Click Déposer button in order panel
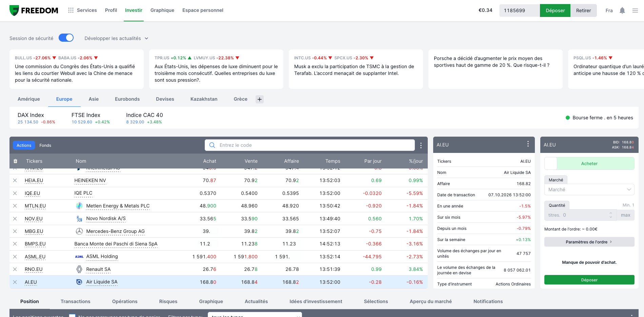The image size is (644, 317). point(589,280)
